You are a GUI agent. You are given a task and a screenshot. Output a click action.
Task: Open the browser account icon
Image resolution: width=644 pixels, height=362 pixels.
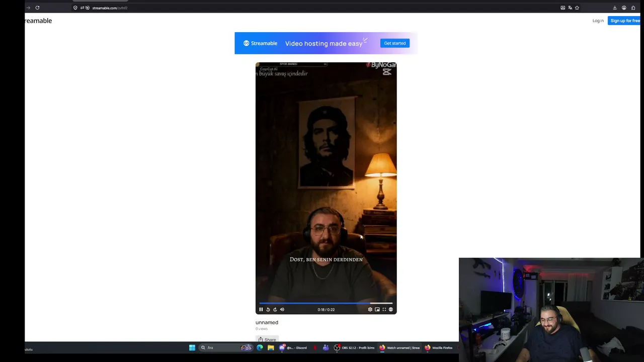pyautogui.click(x=624, y=8)
